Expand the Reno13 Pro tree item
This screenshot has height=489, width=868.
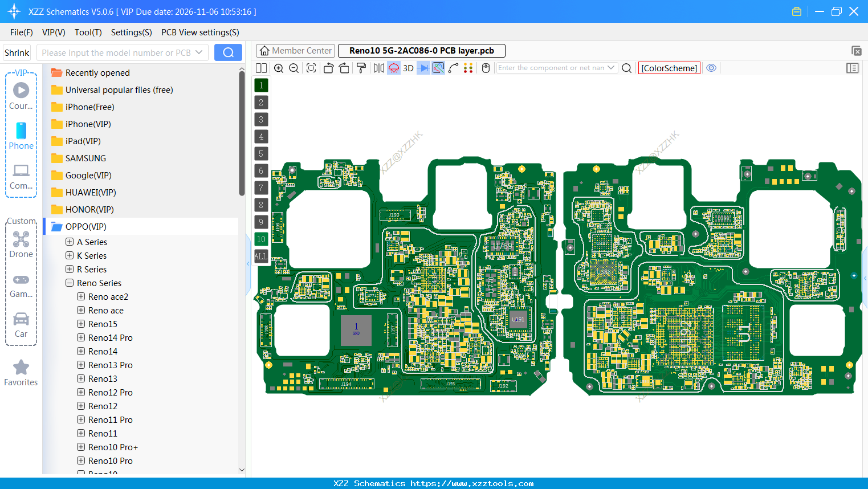coord(80,365)
